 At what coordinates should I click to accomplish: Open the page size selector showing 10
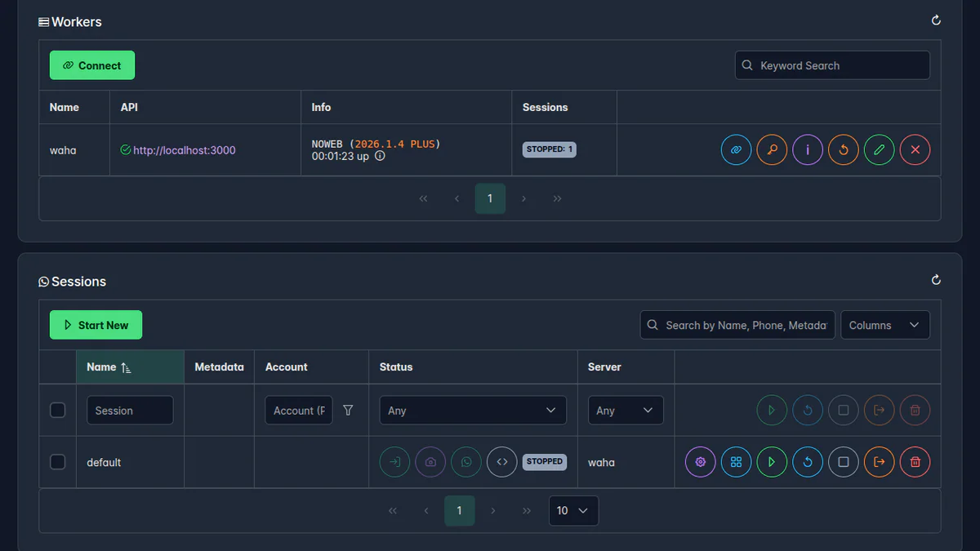click(573, 510)
